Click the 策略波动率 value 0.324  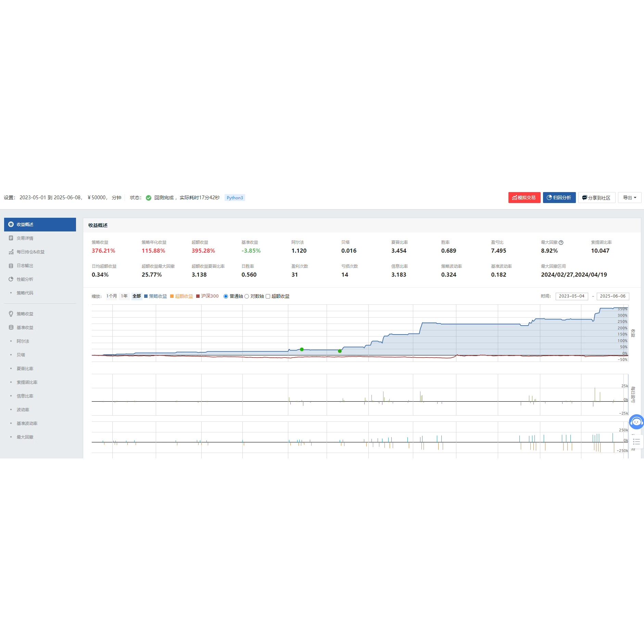449,275
